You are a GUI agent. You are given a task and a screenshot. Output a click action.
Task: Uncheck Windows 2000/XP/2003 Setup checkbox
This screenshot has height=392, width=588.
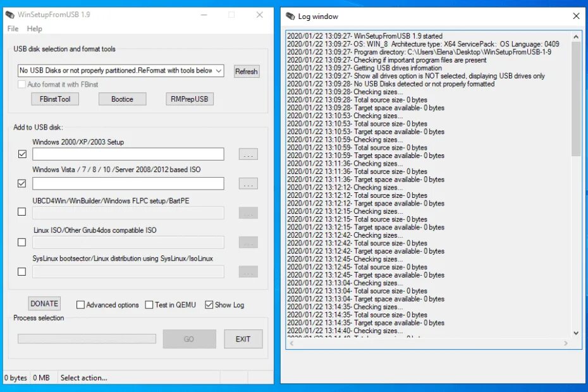22,154
